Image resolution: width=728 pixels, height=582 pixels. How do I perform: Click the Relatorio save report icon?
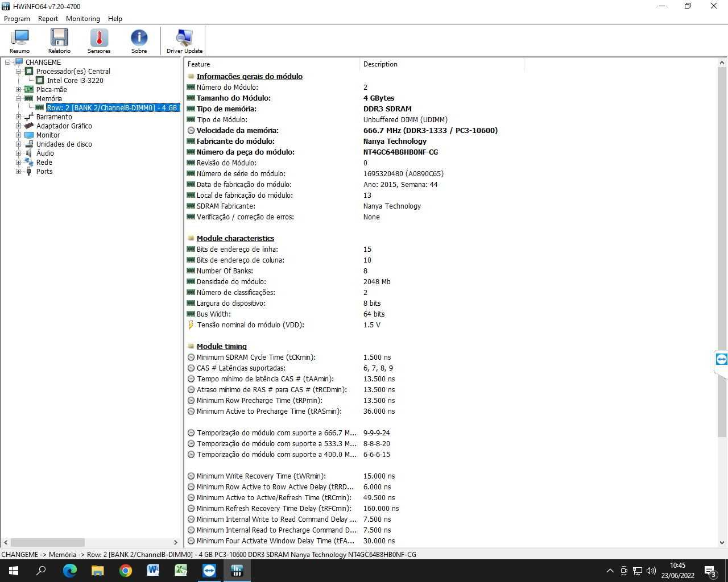pyautogui.click(x=59, y=41)
